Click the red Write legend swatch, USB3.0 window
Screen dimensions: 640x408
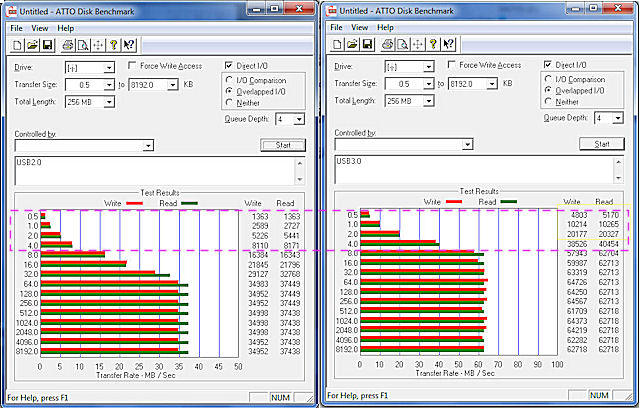click(454, 202)
